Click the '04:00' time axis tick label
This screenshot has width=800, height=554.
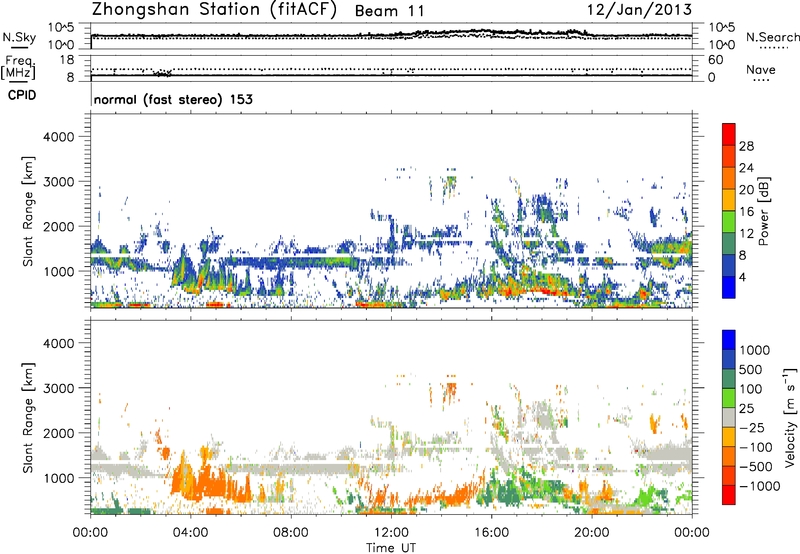[190, 533]
